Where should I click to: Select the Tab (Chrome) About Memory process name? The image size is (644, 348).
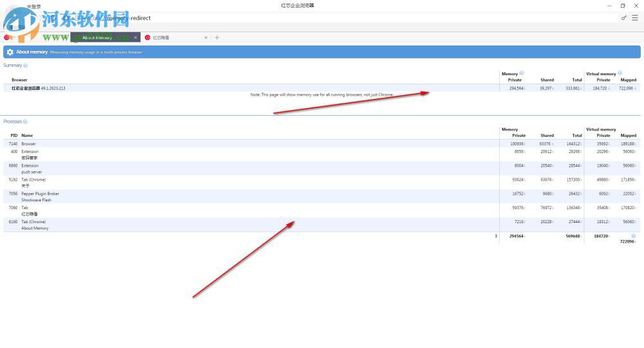(35, 225)
